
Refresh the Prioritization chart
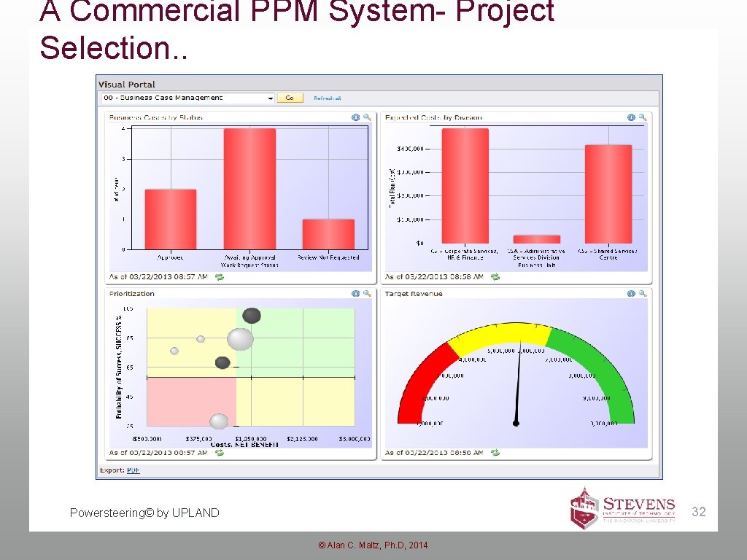tap(219, 452)
